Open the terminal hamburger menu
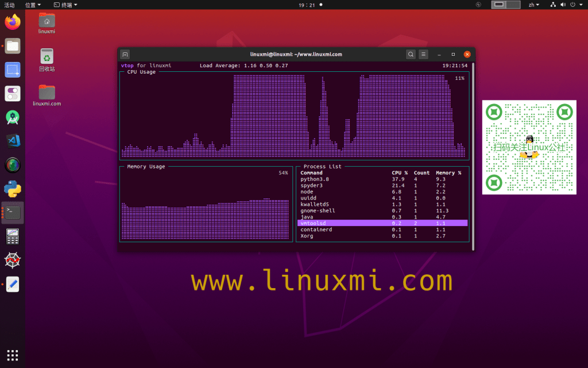This screenshot has width=588, height=368. (423, 55)
